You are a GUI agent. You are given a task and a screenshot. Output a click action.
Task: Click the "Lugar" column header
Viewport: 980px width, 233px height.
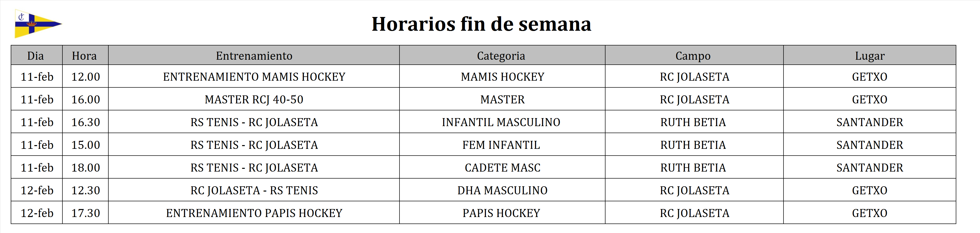click(870, 56)
